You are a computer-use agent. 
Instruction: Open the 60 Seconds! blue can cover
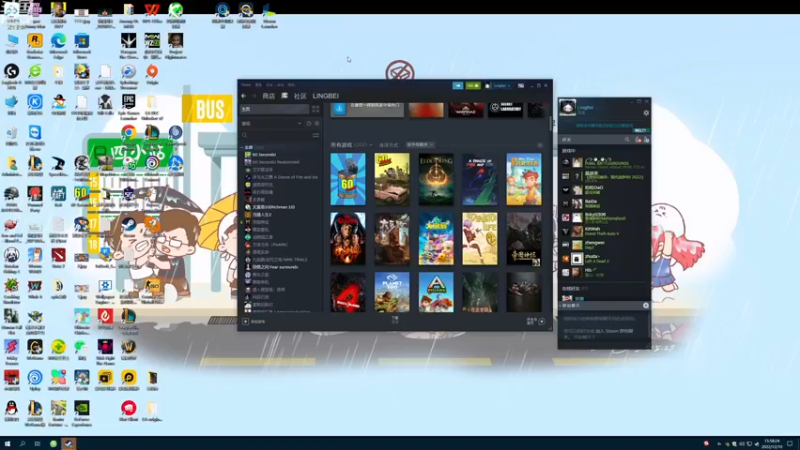pos(348,179)
